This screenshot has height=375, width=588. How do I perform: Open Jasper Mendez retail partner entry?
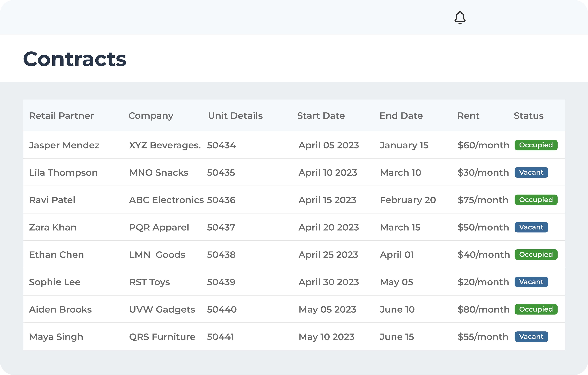click(64, 145)
